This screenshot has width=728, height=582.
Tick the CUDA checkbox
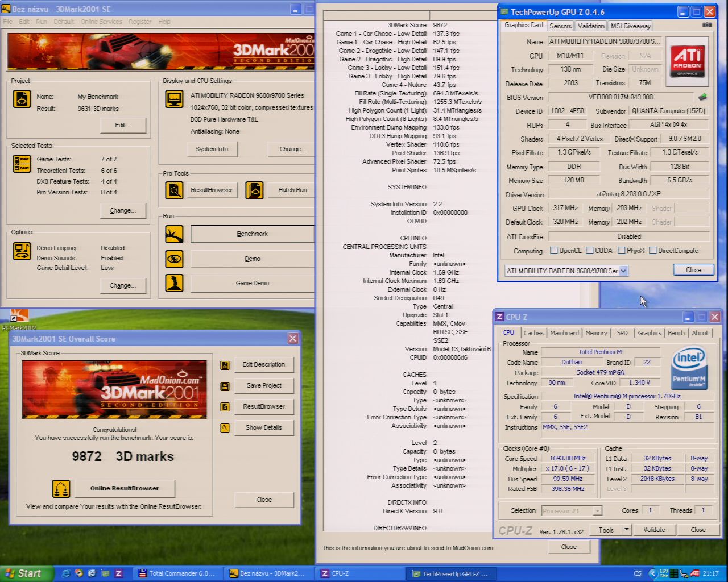click(x=590, y=251)
